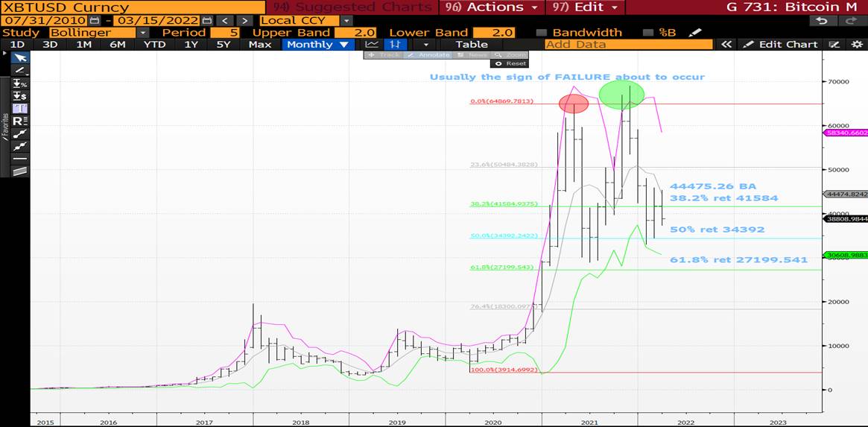Switch to line chart type icon

373,44
